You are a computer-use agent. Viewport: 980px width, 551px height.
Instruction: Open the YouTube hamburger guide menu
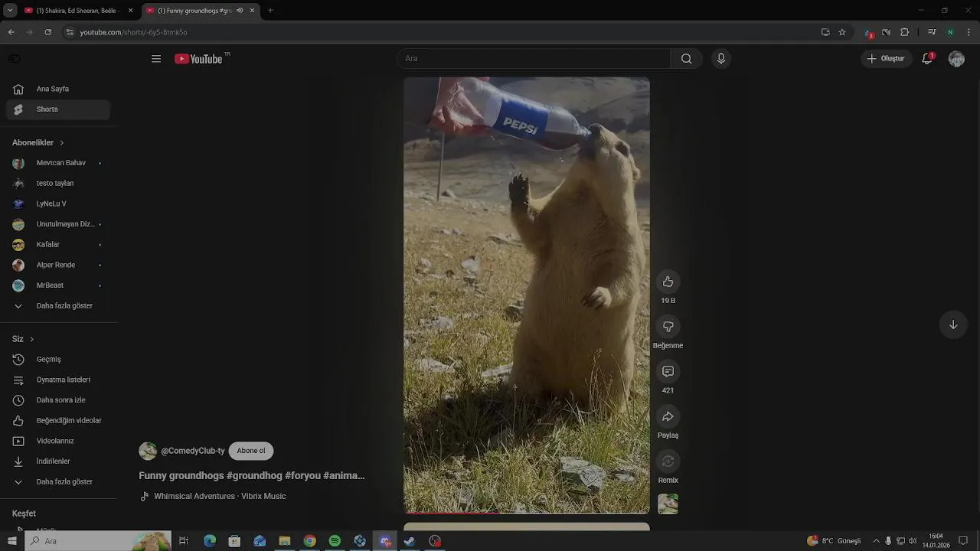tap(156, 59)
